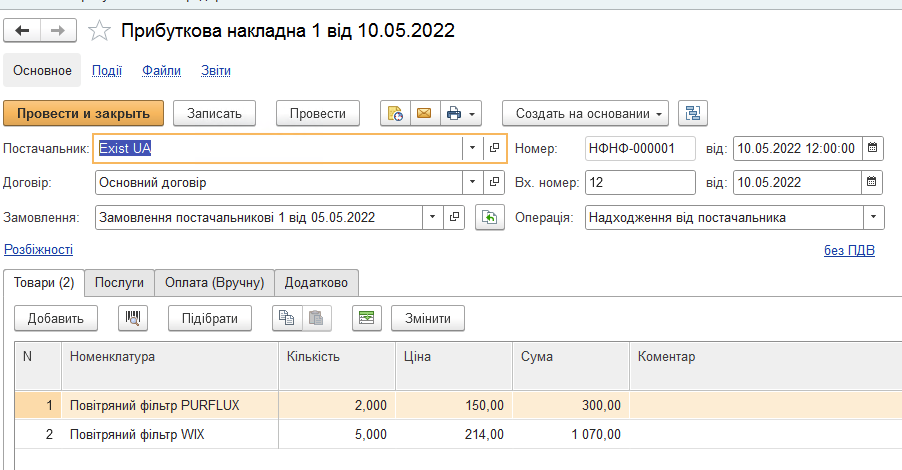Switch to the Додатково tab
This screenshot has width=902, height=470.
(x=316, y=282)
